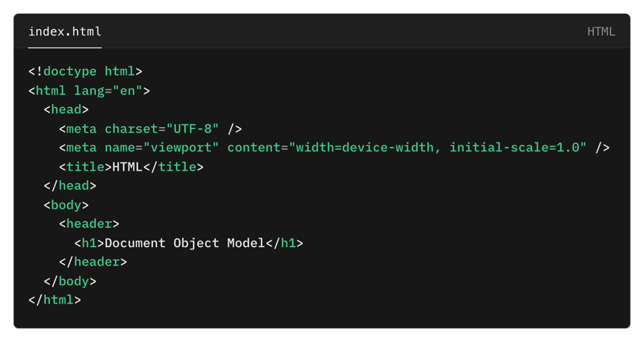Image resolution: width=644 pixels, height=342 pixels.
Task: Click the Document Object Model heading text
Action: click(x=185, y=243)
